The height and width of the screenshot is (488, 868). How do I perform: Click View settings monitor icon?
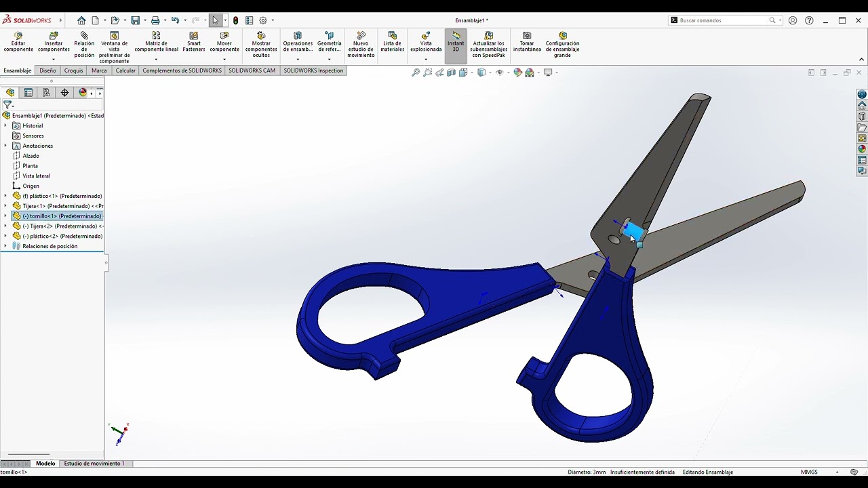point(548,73)
